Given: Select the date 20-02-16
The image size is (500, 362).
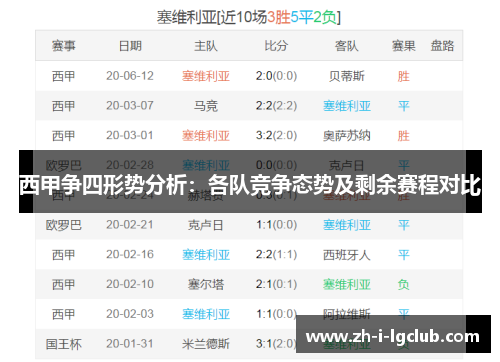Looking at the screenshot, I should [x=130, y=254].
